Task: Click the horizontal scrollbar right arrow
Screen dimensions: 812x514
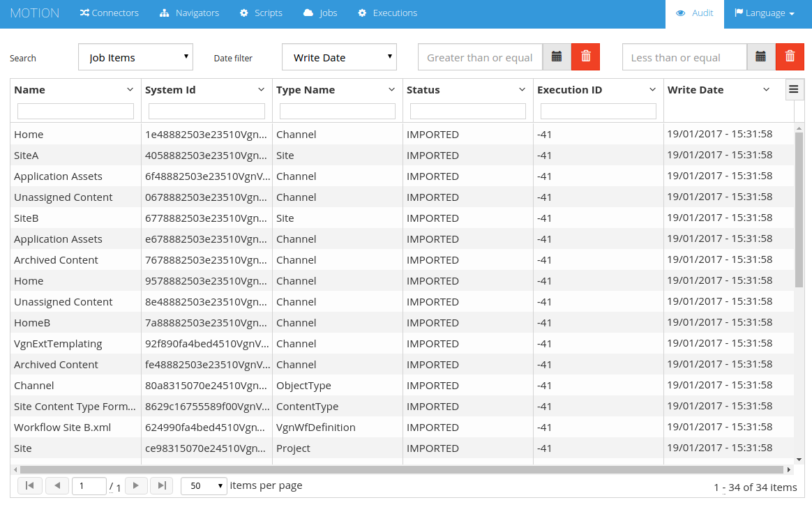Action: [789, 469]
